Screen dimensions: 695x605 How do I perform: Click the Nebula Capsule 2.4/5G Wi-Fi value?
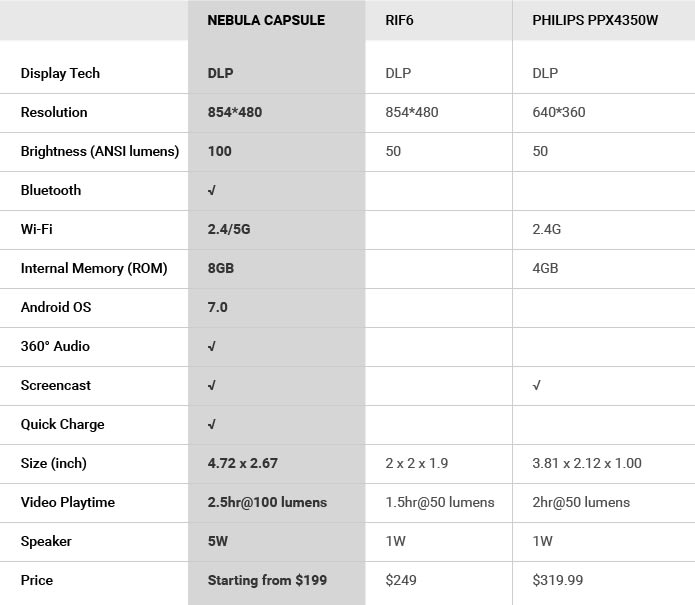click(x=229, y=229)
